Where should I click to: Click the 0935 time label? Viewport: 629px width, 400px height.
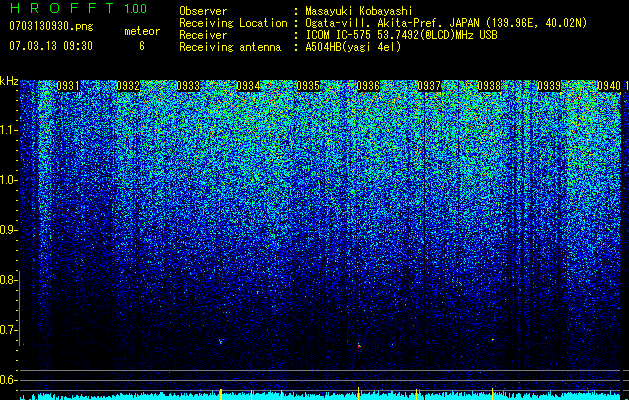[308, 86]
